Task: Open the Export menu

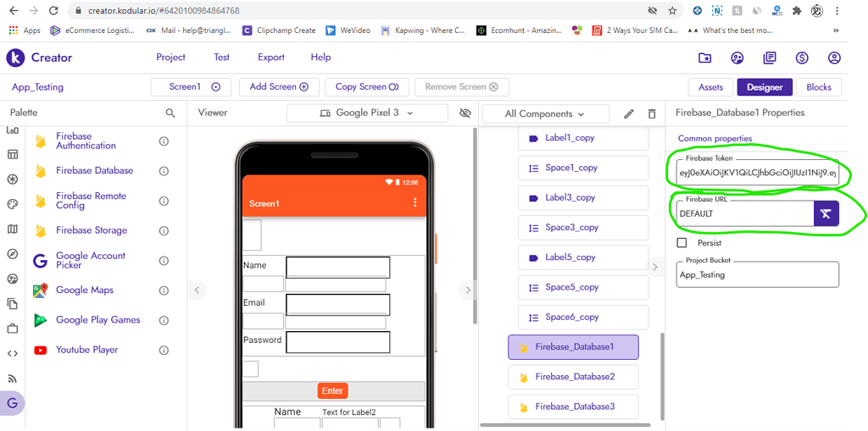Action: click(x=271, y=58)
